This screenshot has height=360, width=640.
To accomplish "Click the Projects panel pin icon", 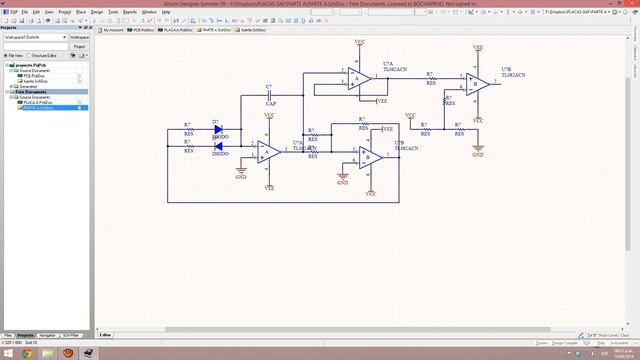I will tap(85, 27).
